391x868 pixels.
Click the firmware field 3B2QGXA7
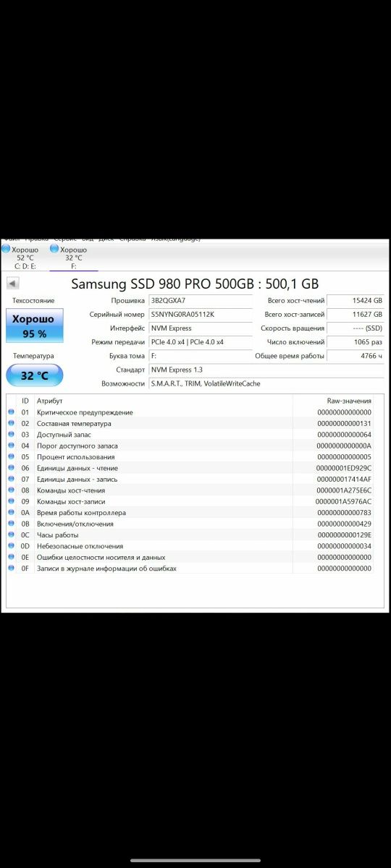pyautogui.click(x=200, y=300)
